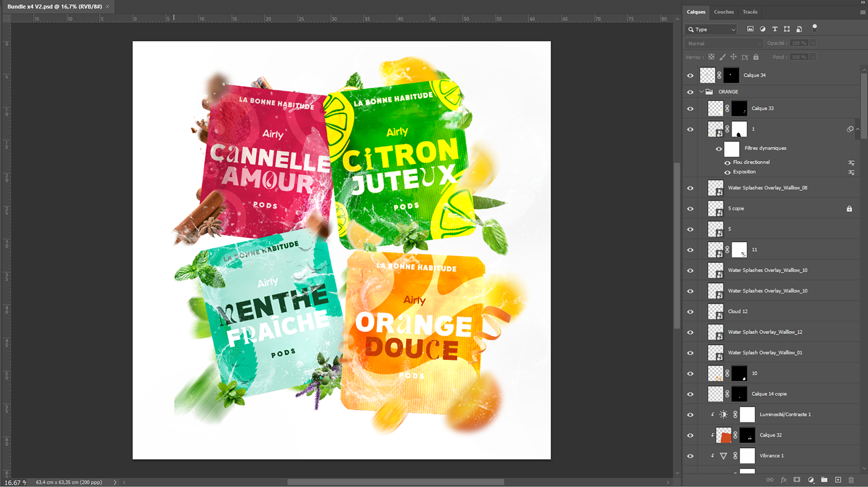
Task: Switch to the Tracés tab
Action: tap(750, 11)
